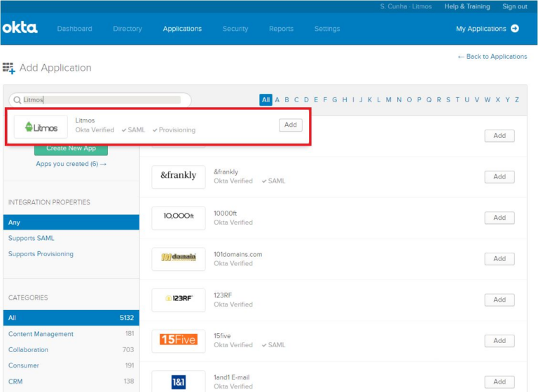
Task: Filter apps by letter Z
Action: [517, 100]
